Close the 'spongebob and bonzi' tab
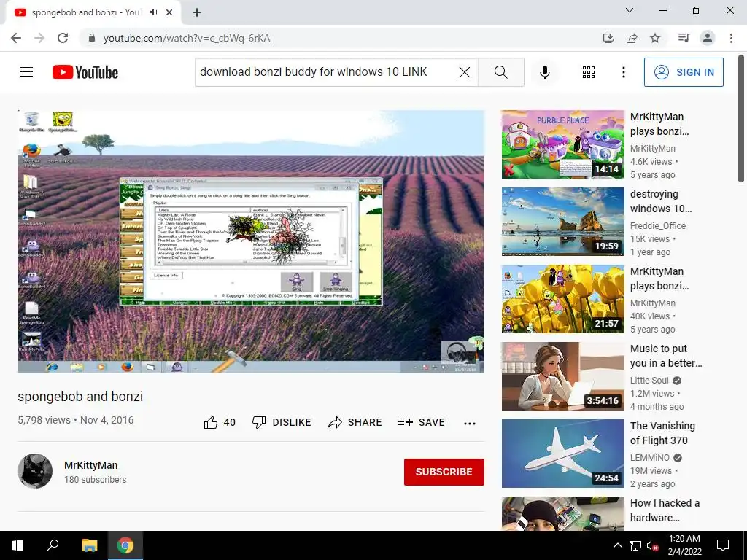Screen dimensions: 747x560 coord(169,12)
